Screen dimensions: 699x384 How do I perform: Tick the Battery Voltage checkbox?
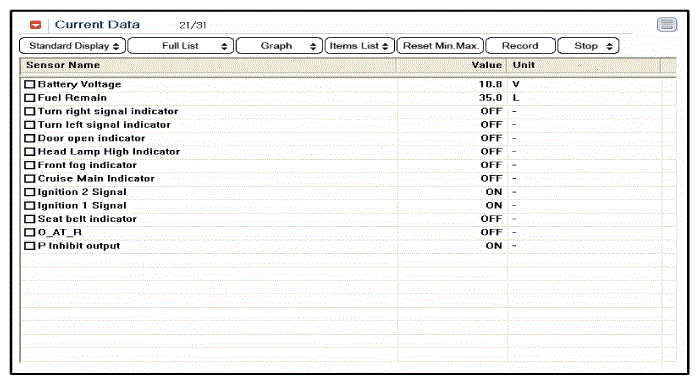point(30,84)
